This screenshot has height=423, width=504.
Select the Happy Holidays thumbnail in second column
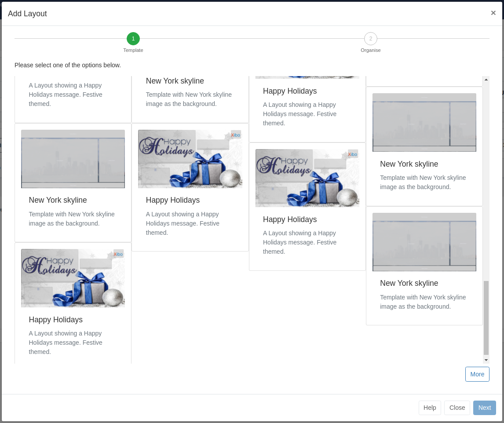190,159
